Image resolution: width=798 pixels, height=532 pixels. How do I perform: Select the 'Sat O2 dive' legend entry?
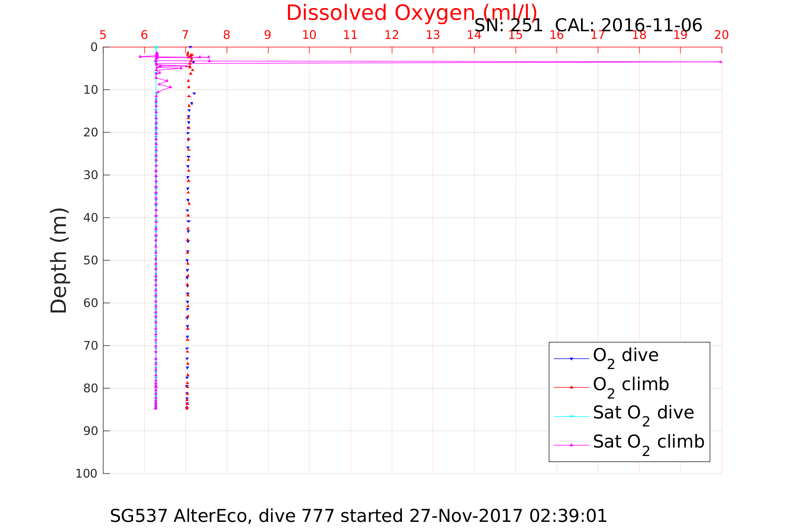643,415
